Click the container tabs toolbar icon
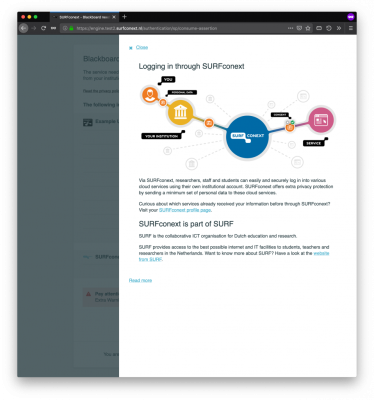This screenshot has width=374, height=400. [x=319, y=28]
